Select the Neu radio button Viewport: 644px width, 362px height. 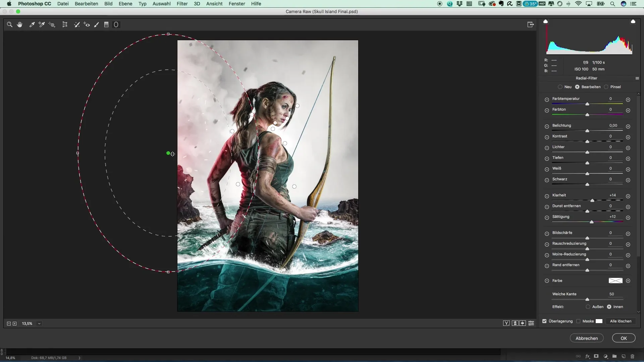[560, 87]
